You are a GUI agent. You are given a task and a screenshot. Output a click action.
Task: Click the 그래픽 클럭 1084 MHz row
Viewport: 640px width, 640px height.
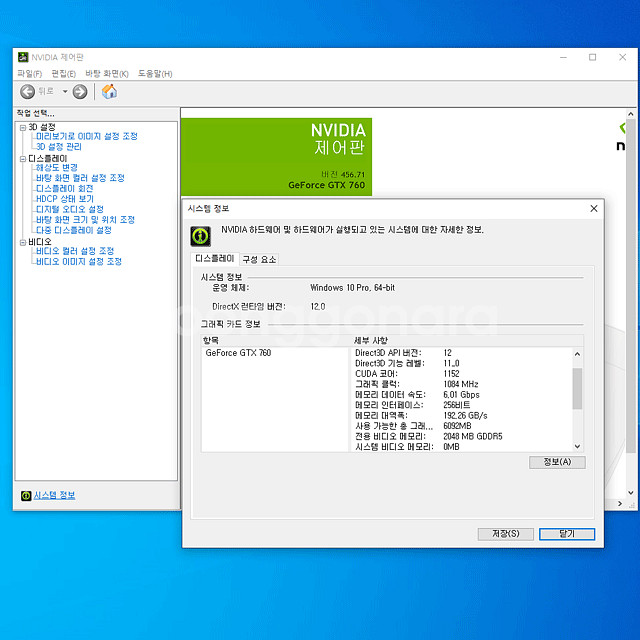(462, 384)
